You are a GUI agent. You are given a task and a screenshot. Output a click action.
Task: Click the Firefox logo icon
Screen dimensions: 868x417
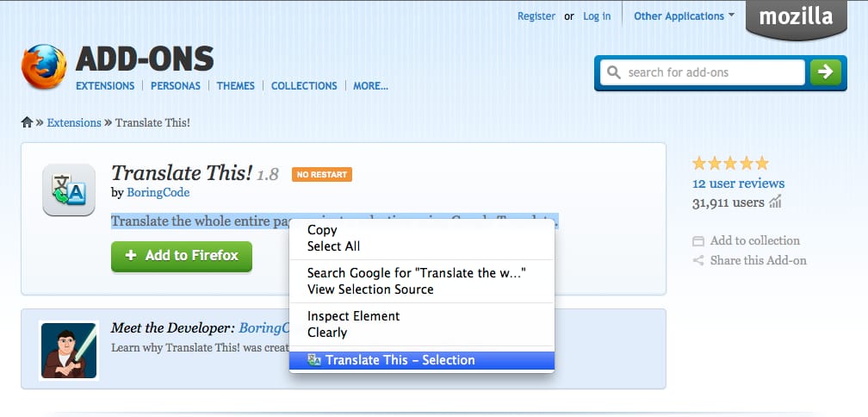click(44, 66)
